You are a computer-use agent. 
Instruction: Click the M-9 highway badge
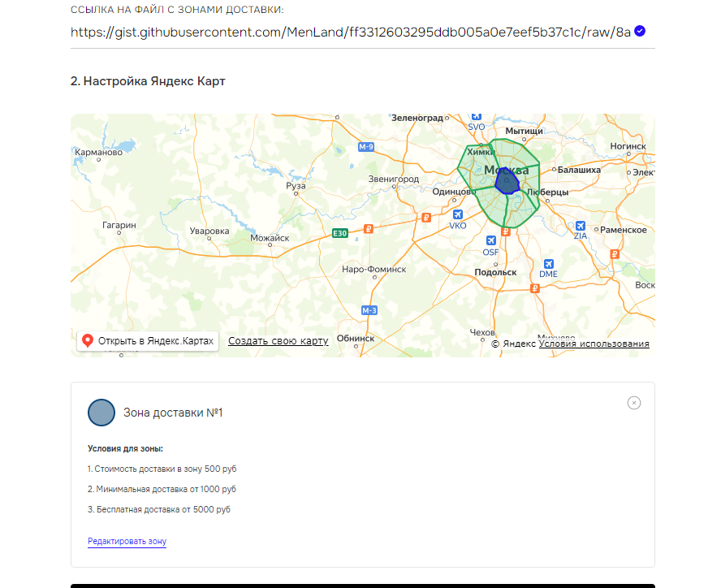click(x=366, y=147)
